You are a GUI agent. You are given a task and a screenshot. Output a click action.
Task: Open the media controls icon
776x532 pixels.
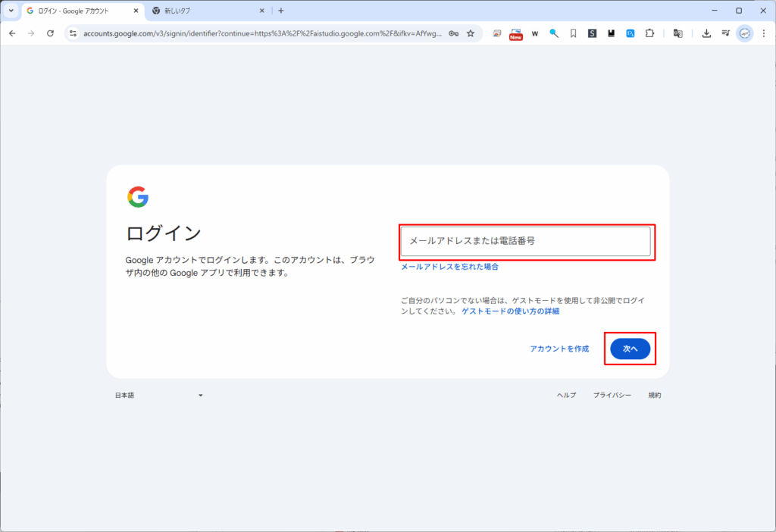[725, 33]
